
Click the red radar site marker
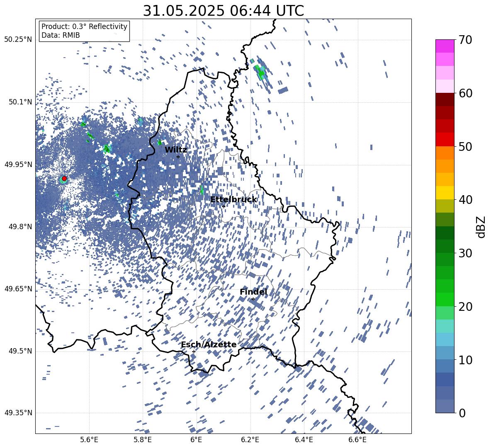click(x=64, y=178)
